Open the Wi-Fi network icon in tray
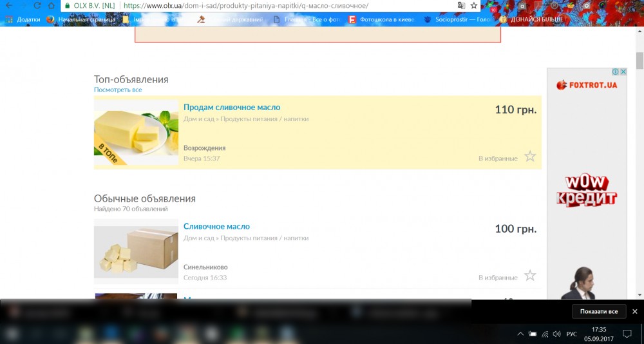Viewport: 644px width, 344px height. (544, 334)
